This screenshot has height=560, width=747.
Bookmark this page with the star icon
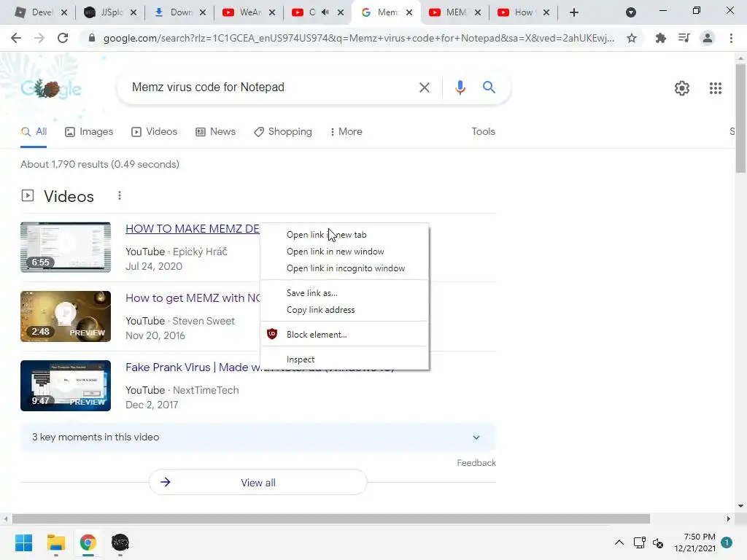click(x=632, y=38)
